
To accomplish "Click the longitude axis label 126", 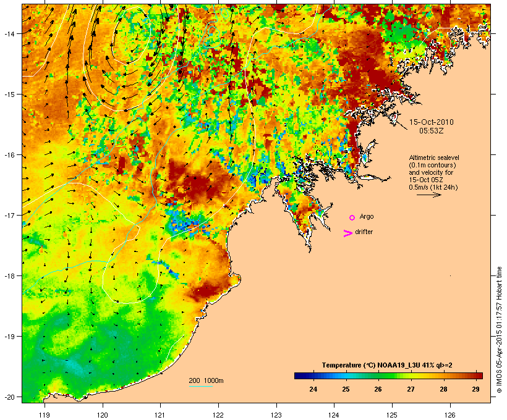I will coord(450,415).
